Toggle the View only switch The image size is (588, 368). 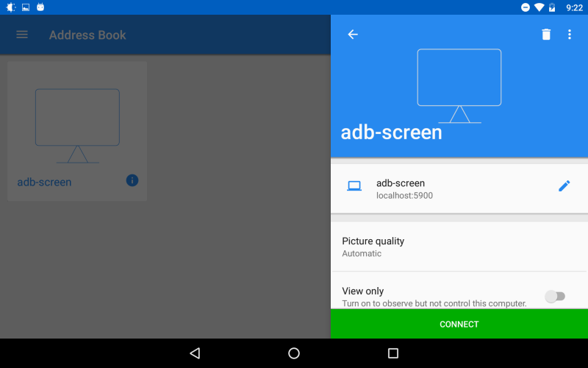(x=555, y=297)
